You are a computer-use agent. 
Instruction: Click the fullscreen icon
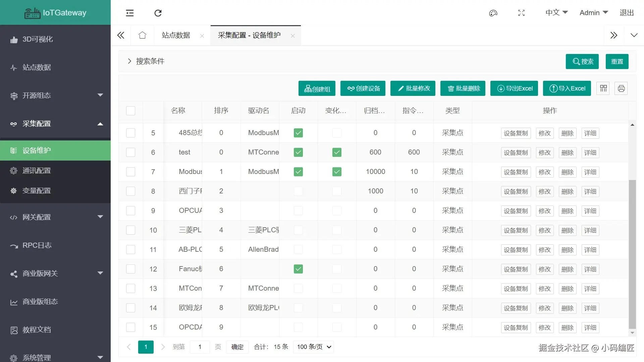(521, 13)
